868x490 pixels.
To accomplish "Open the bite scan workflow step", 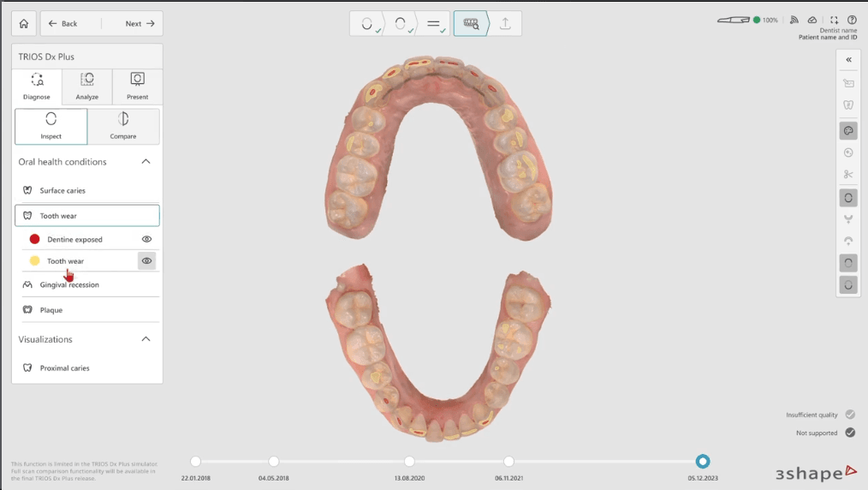I will pyautogui.click(x=434, y=24).
